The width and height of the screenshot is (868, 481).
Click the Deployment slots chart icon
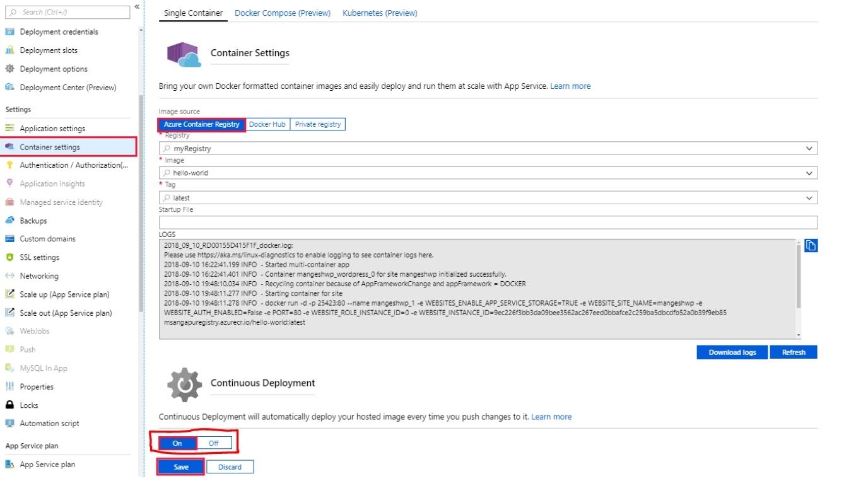pos(9,50)
